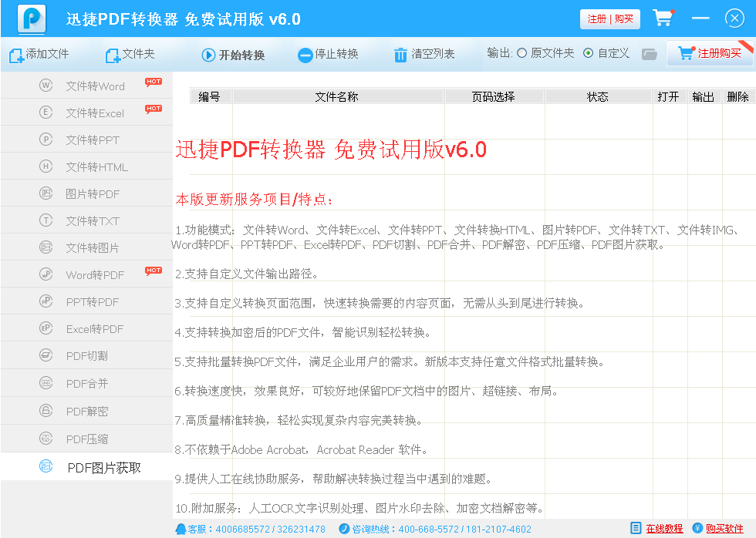The height and width of the screenshot is (538, 756).
Task: Choose 文件转TXT mode
Action: pyautogui.click(x=86, y=220)
